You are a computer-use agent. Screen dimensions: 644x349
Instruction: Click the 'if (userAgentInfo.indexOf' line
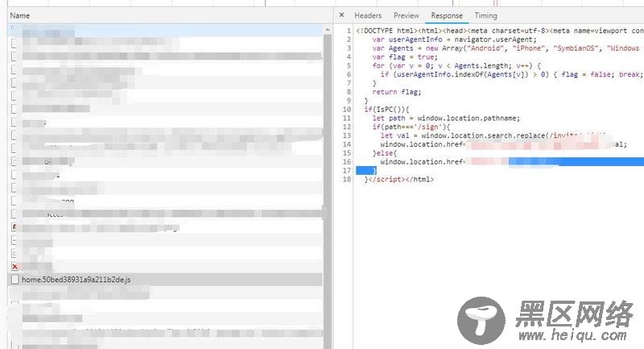pos(511,74)
